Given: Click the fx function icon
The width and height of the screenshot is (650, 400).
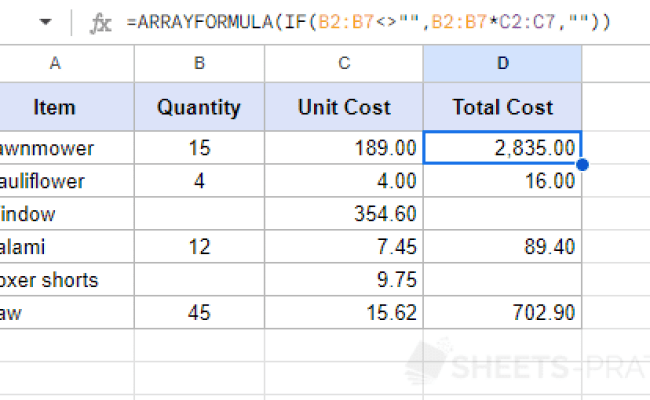Looking at the screenshot, I should tap(101, 23).
